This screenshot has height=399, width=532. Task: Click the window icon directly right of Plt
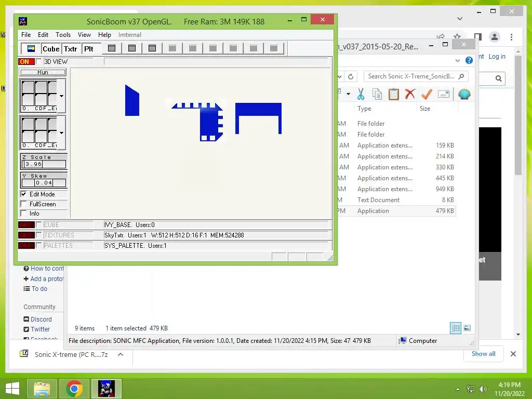click(112, 48)
